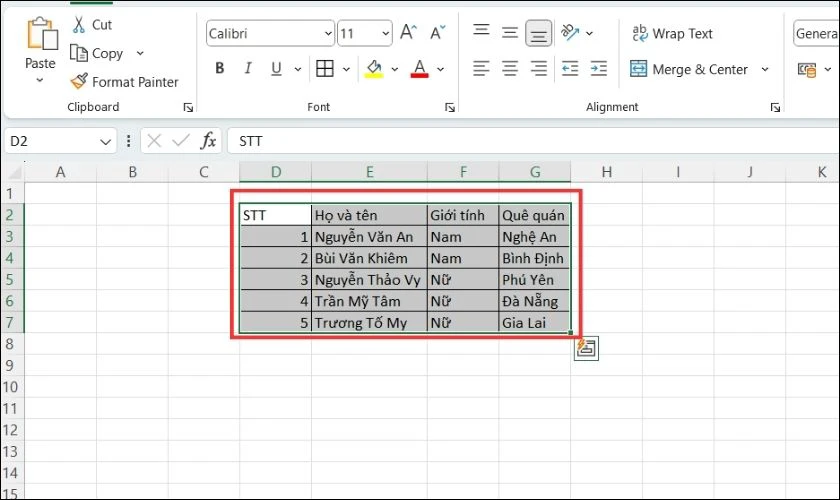This screenshot has width=840, height=500.
Task: Open the Quick Analysis button
Action: click(586, 348)
